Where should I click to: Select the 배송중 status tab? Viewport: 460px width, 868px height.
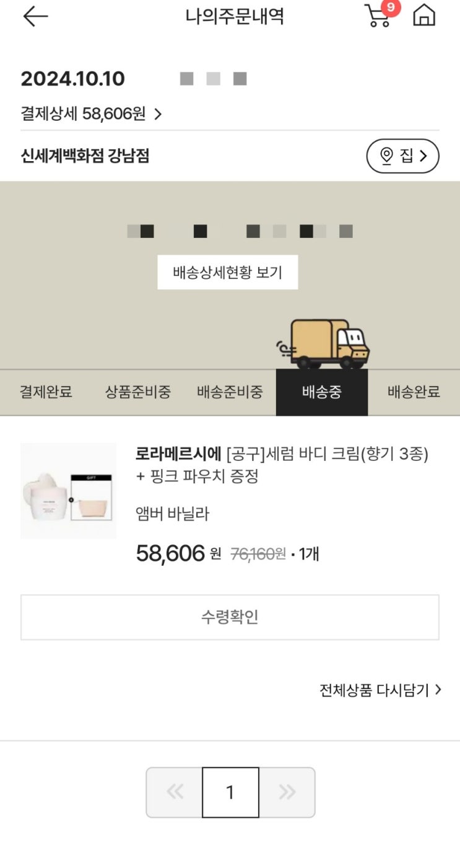[321, 392]
